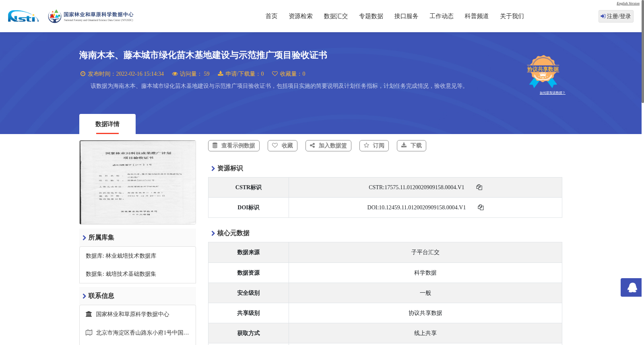The image size is (644, 345).
Task: Select the 数据详情 tab
Action: point(107,124)
